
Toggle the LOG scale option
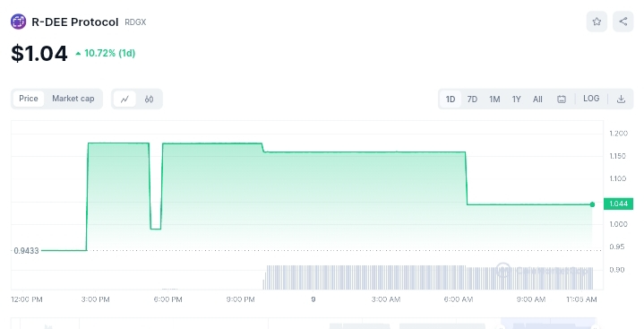pyautogui.click(x=591, y=99)
